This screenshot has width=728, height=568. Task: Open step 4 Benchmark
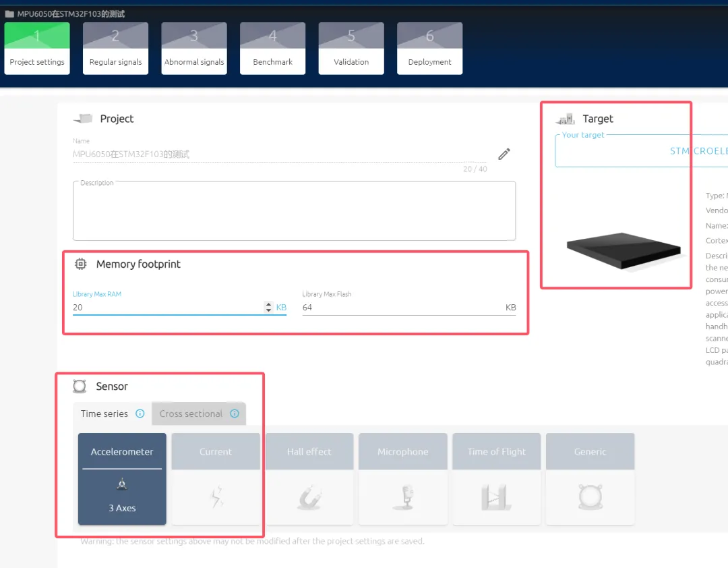click(273, 49)
